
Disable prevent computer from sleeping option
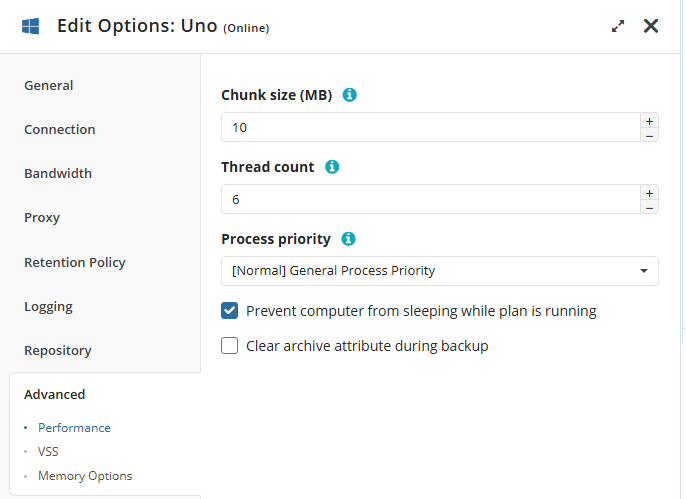(x=230, y=311)
